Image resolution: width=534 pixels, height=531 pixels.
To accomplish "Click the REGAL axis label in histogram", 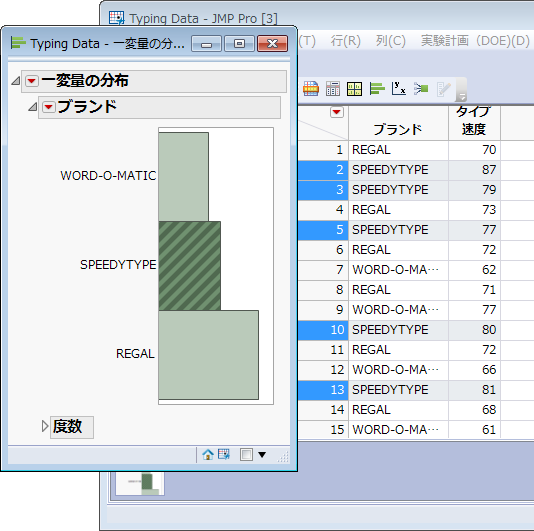I will coord(135,354).
